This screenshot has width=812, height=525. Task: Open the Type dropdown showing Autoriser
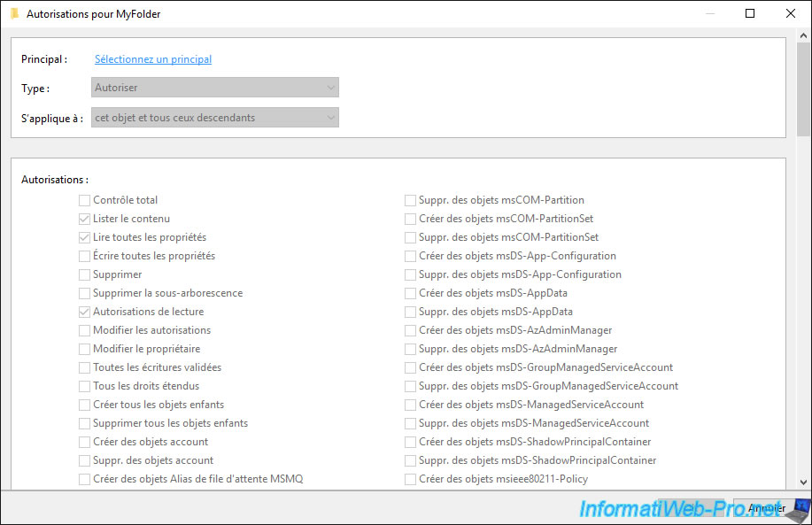click(215, 88)
